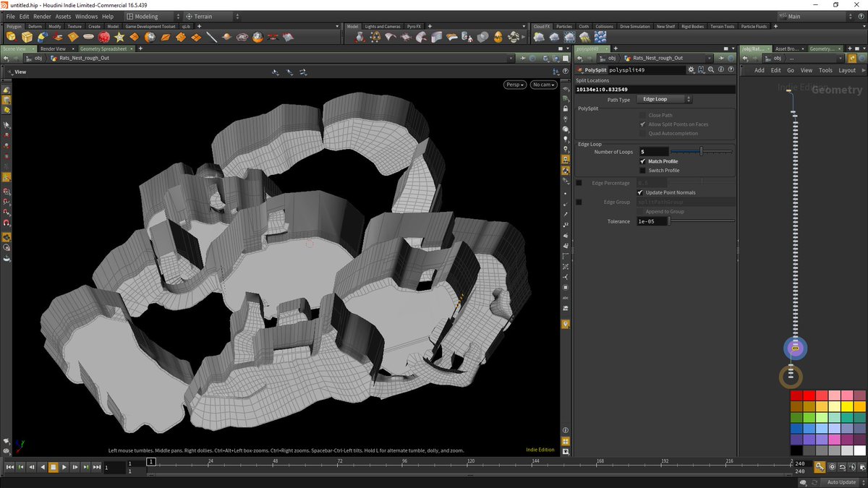Click the Box shelf tool icon
Screen dimensions: 868x488
[x=27, y=37]
